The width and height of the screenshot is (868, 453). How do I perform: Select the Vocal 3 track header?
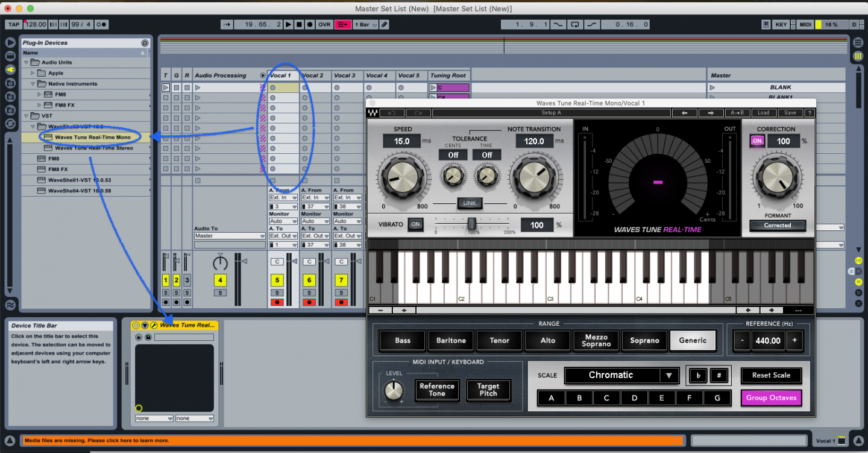click(347, 75)
